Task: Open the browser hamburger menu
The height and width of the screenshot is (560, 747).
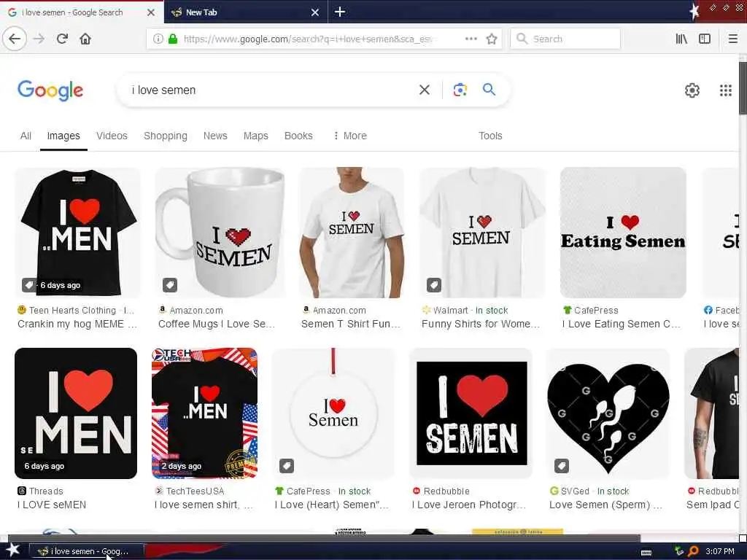Action: [732, 39]
